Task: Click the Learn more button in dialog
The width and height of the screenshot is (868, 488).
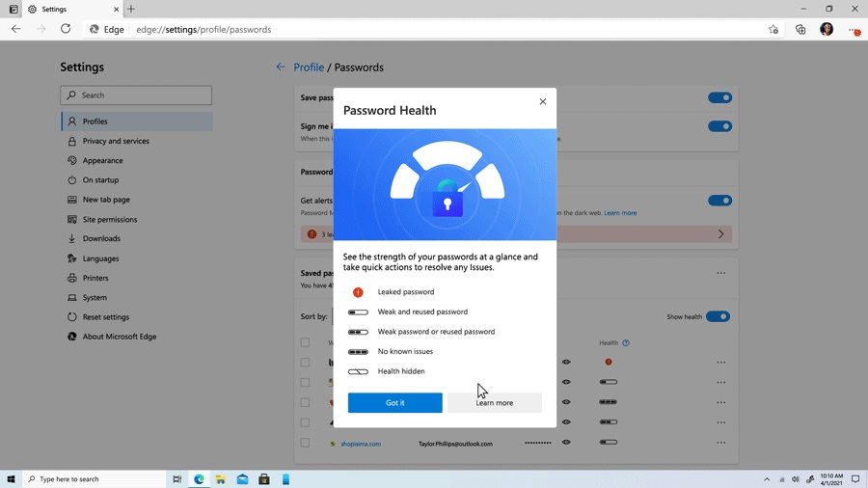Action: tap(494, 403)
